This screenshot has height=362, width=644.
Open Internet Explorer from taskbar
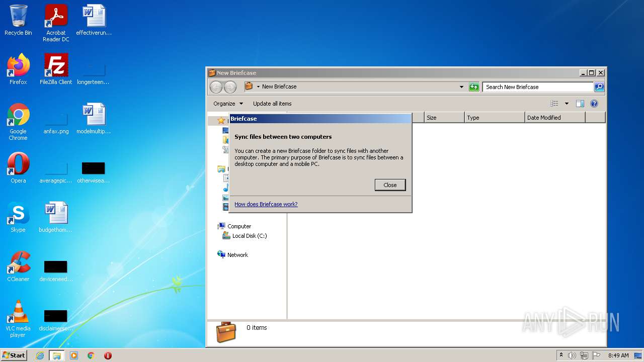(40, 355)
